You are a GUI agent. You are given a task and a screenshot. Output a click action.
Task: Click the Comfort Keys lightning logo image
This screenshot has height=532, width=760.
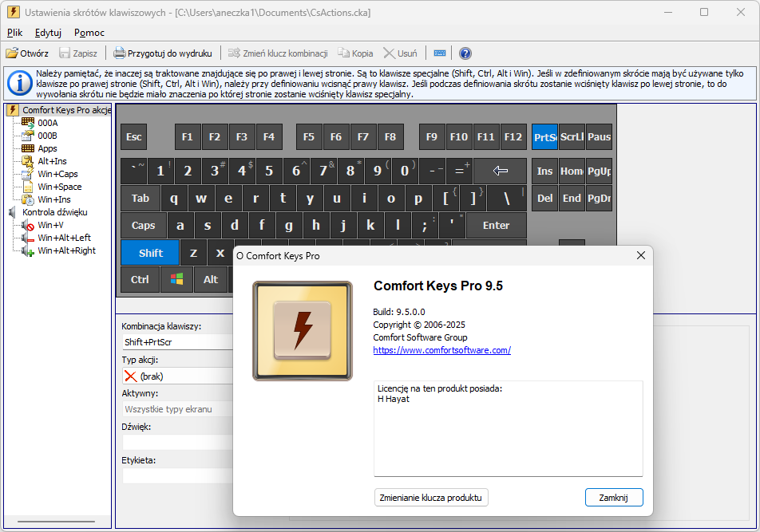pyautogui.click(x=303, y=331)
